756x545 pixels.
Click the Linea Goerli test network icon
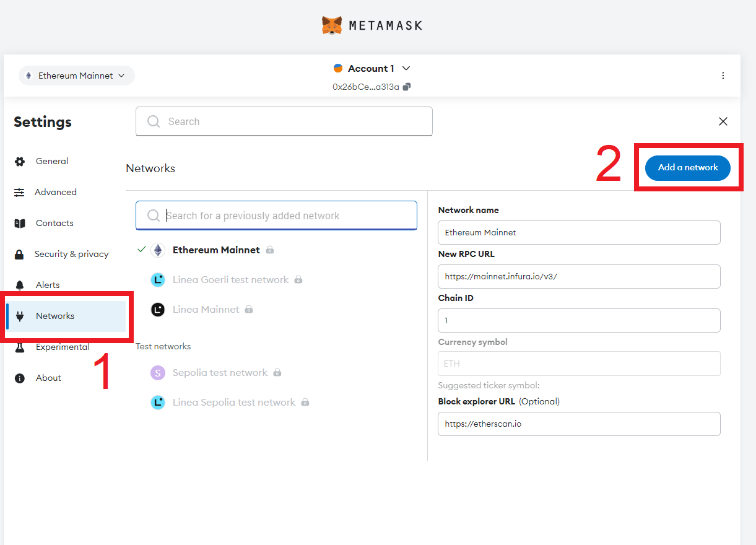[x=158, y=280]
